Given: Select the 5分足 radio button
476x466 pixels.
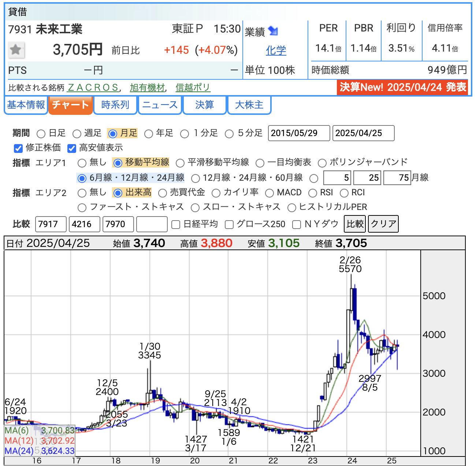Looking at the screenshot, I should [x=229, y=134].
